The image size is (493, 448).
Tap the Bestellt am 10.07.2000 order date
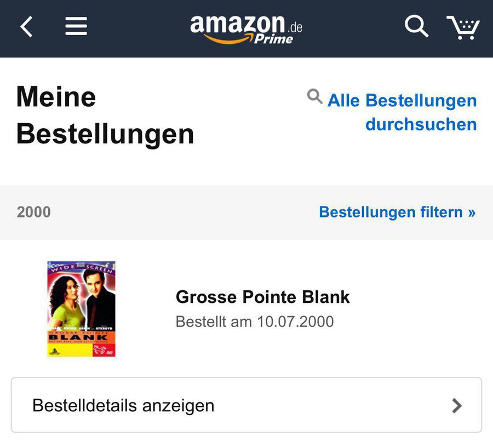[254, 321]
